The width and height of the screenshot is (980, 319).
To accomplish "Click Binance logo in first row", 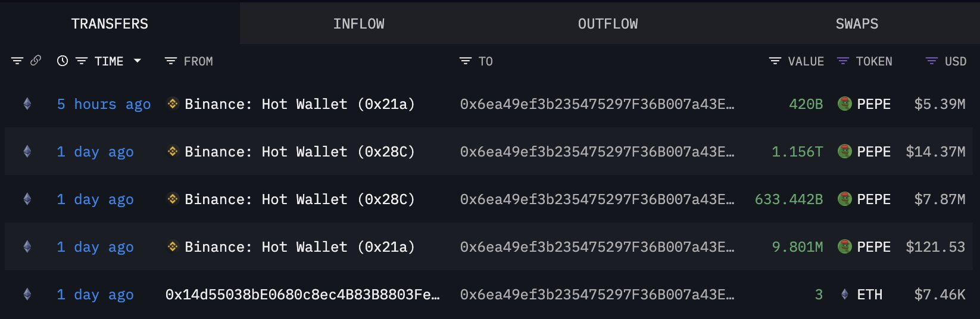I will click(173, 104).
